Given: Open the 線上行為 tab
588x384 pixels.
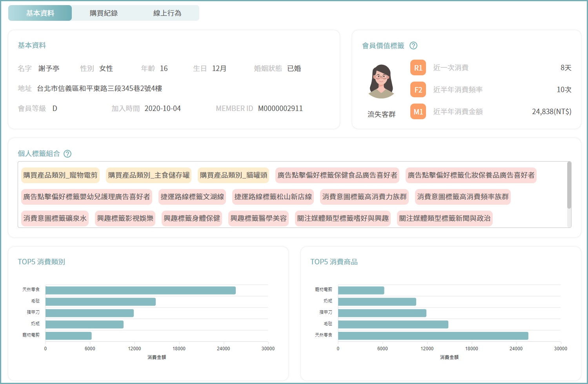Looking at the screenshot, I should tap(167, 13).
